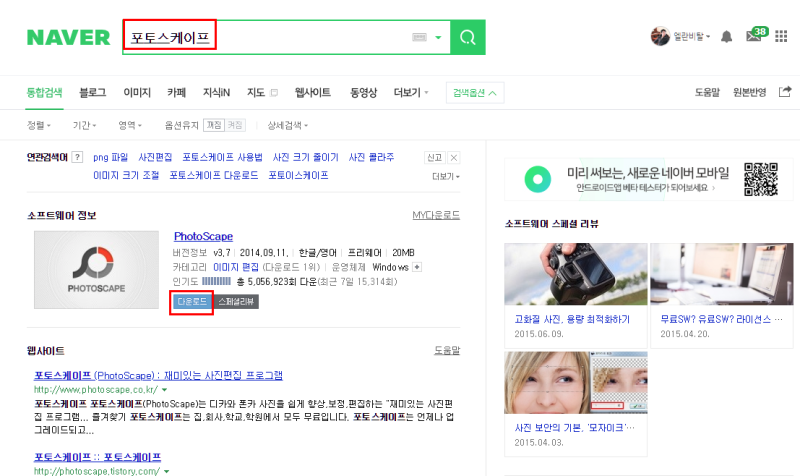
Task: Close the related searches with X button
Action: (x=454, y=157)
